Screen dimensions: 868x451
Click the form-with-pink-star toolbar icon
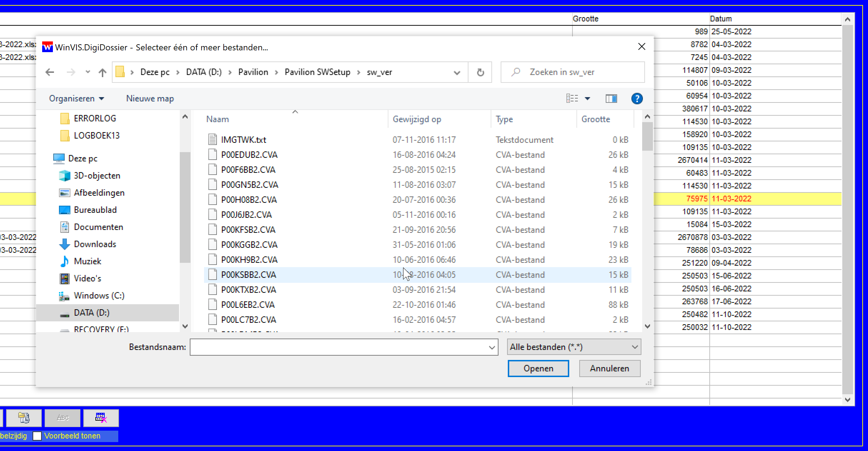click(101, 417)
